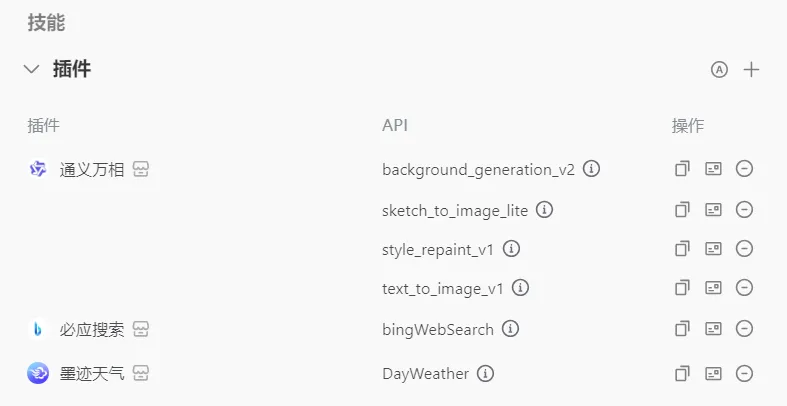Show info for DayWeather API
787x406 pixels.
pyautogui.click(x=485, y=373)
